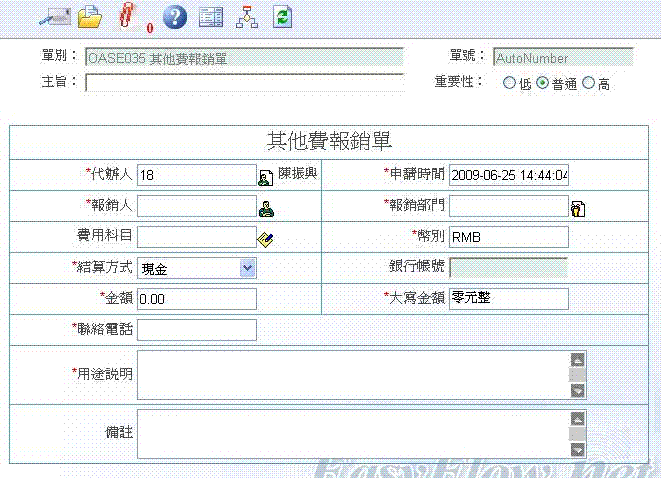Open person lookup icon beside 報銷人

point(266,208)
